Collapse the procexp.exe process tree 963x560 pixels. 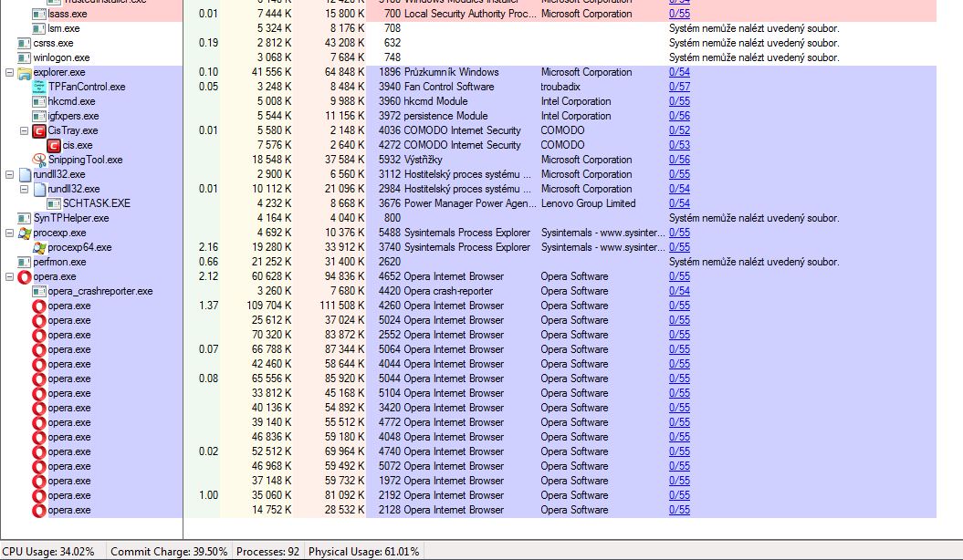tap(9, 233)
